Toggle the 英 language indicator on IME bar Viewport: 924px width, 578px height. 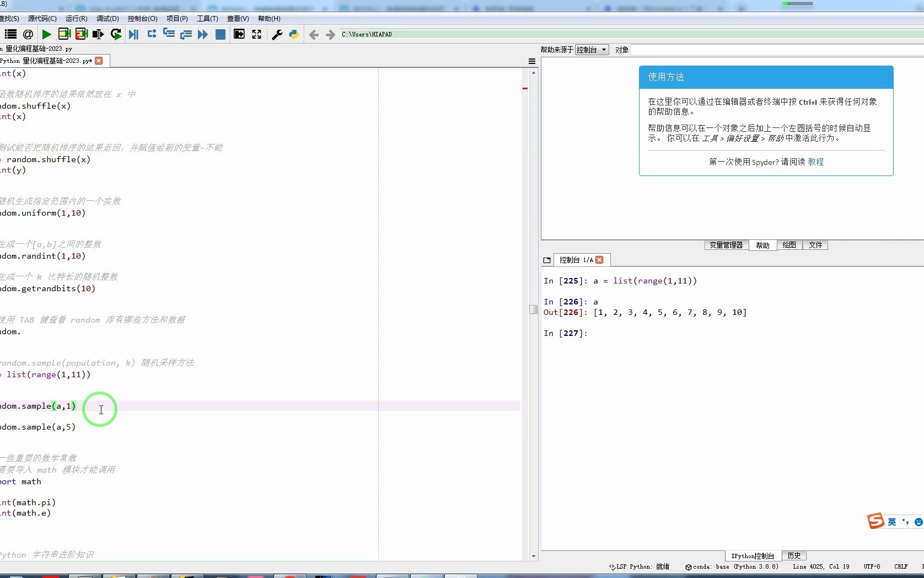click(x=891, y=522)
